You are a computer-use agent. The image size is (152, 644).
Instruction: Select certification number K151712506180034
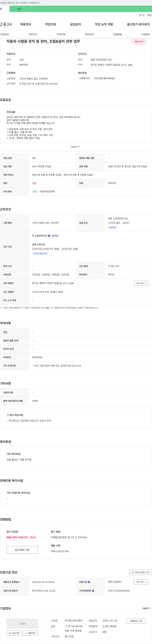119,591
